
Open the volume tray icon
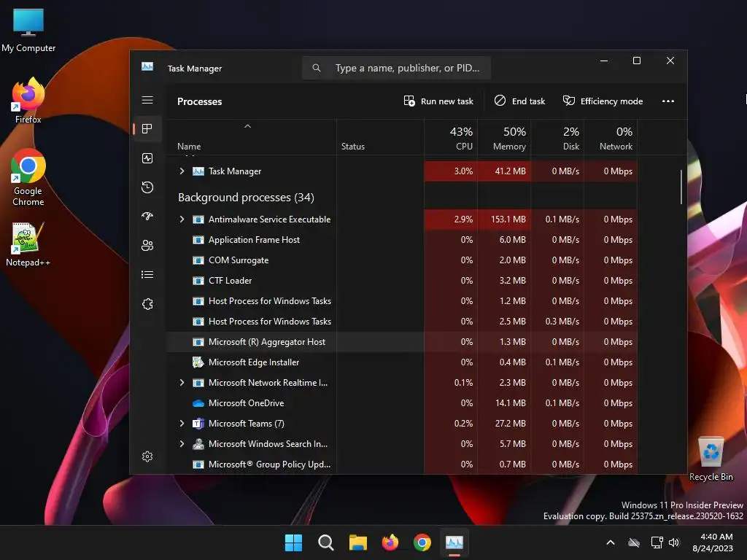674,542
